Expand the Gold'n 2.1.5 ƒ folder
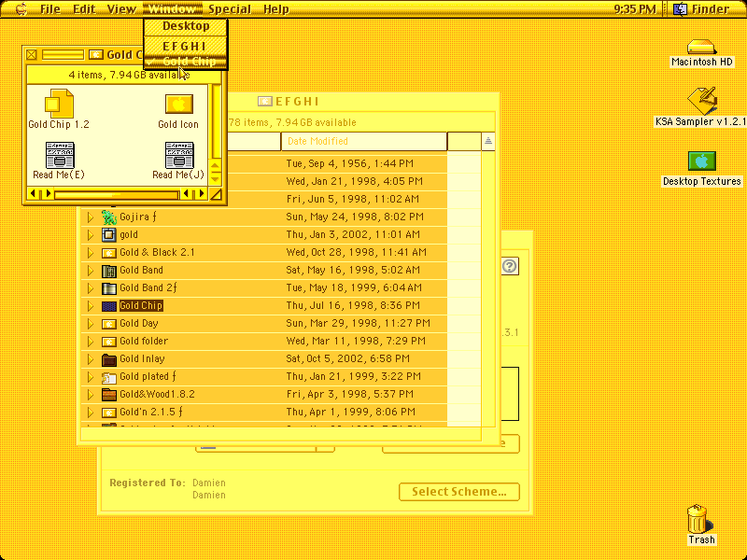 click(x=90, y=413)
